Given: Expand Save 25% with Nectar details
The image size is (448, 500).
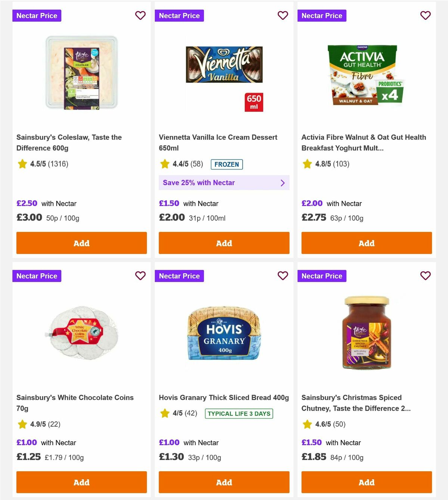Looking at the screenshot, I should [x=224, y=183].
